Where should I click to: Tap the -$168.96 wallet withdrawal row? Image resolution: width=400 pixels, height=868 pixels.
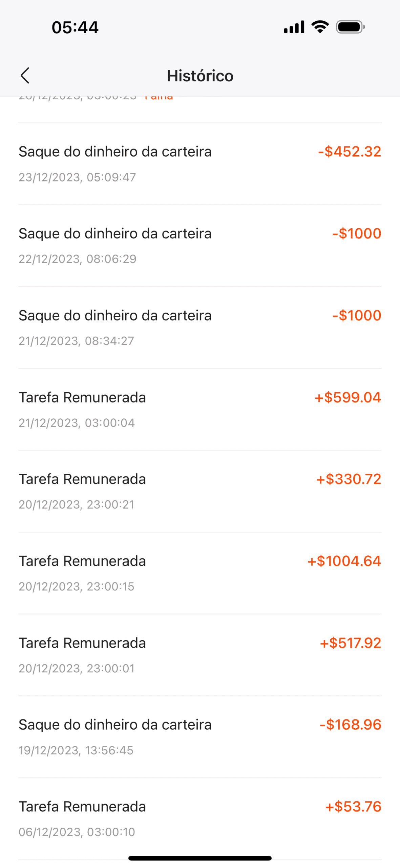tap(200, 737)
